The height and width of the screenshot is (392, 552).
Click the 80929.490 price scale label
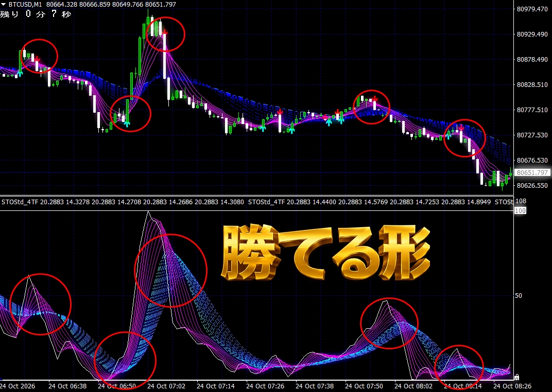(x=532, y=34)
